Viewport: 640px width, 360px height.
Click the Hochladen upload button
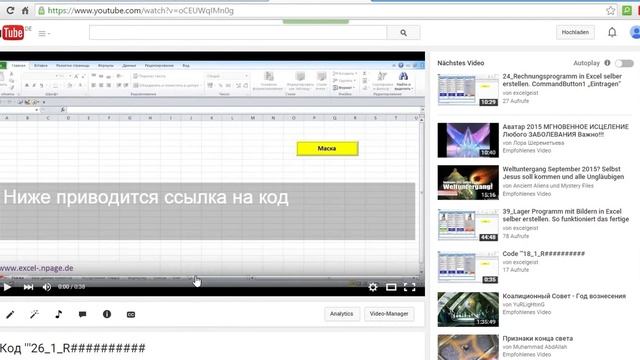coord(575,32)
